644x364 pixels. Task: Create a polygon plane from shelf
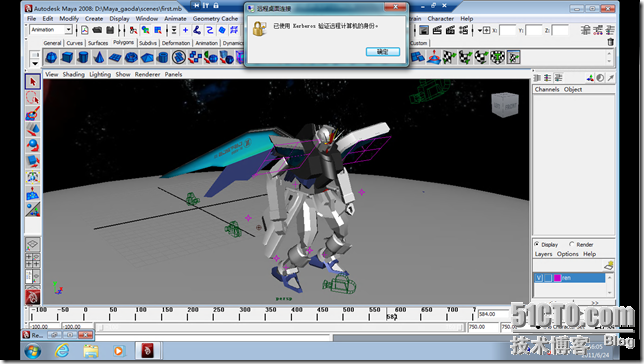pyautogui.click(x=115, y=57)
